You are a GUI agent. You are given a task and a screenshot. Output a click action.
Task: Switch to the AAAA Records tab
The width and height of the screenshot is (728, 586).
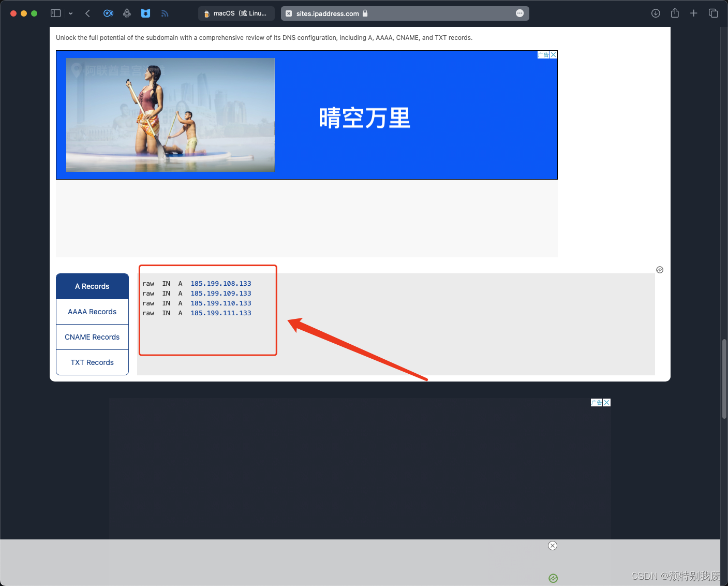click(x=92, y=311)
